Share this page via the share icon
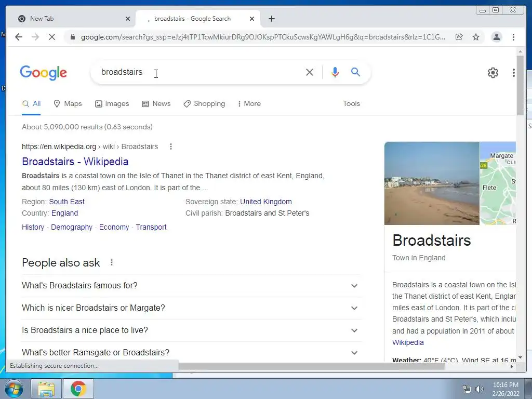 coord(459,37)
